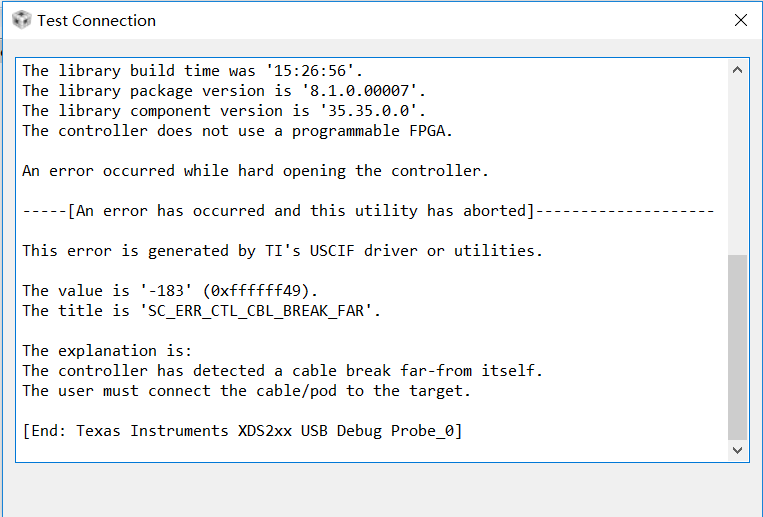Click the '[End: Texas Instruments XDS2xx' line
The image size is (763, 517).
[242, 431]
